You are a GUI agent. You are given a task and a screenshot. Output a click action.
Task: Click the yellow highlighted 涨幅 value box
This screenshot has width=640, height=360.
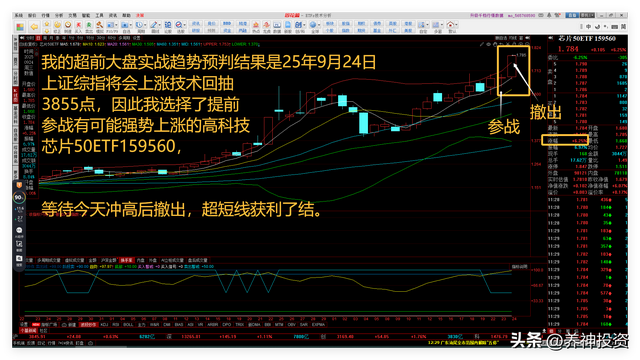tap(565, 140)
